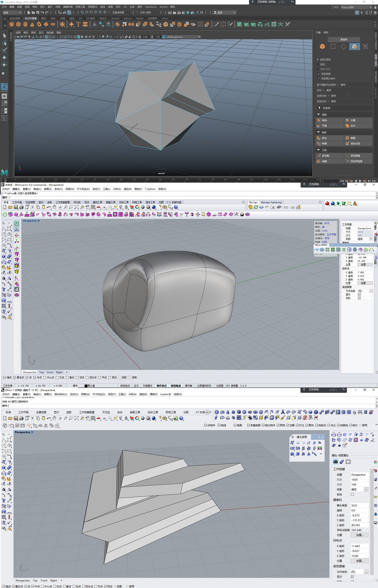The image size is (378, 588).
Task: Open sRGB gamma view transform dropdown
Action: 183,37
